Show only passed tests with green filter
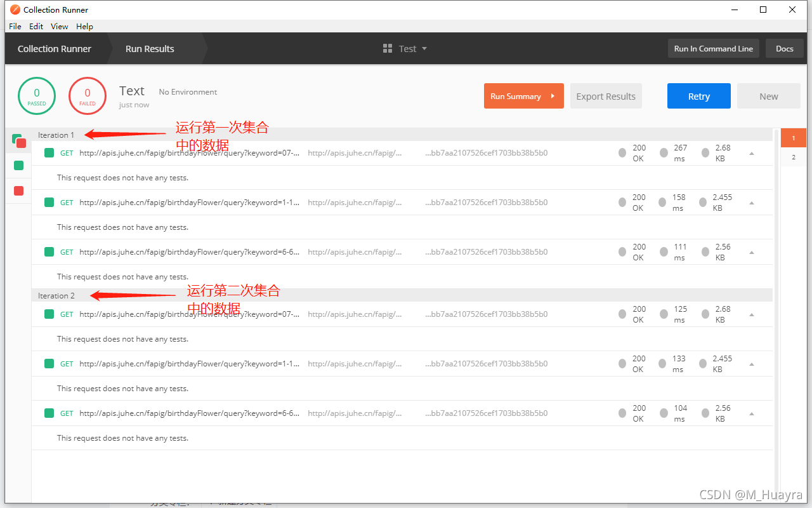The width and height of the screenshot is (812, 508). tap(18, 166)
